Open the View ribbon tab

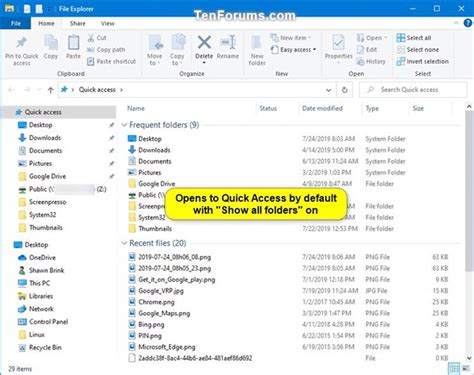[x=107, y=23]
